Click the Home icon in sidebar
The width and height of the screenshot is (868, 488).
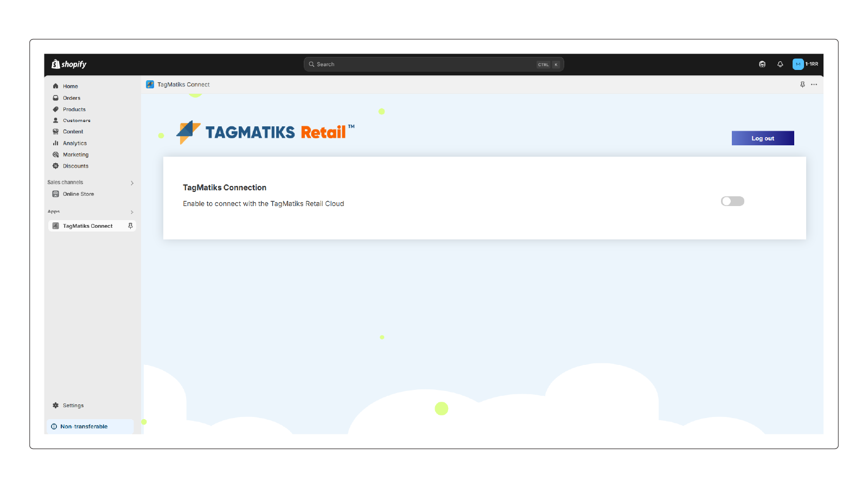[55, 86]
